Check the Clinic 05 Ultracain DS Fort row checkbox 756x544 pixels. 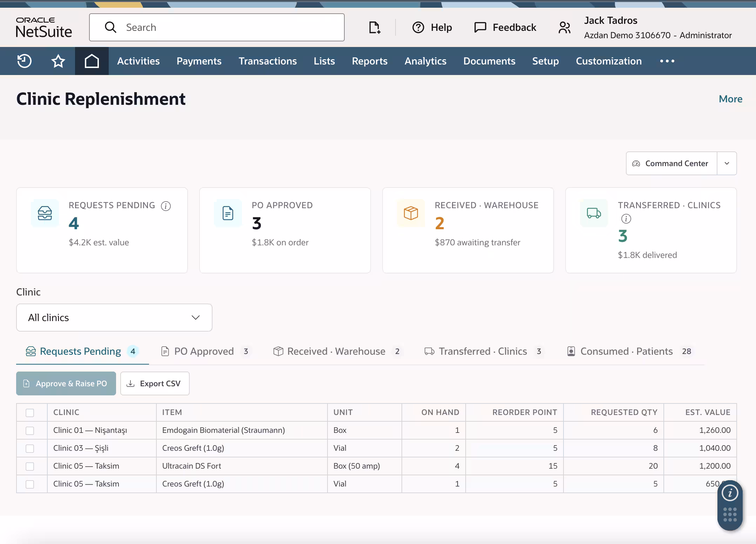tap(30, 466)
